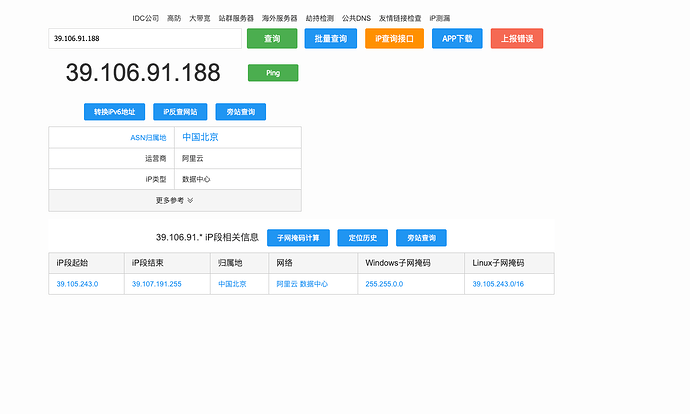This screenshot has height=414, width=690.
Task: Open the ASN归属地 link
Action: pos(148,138)
